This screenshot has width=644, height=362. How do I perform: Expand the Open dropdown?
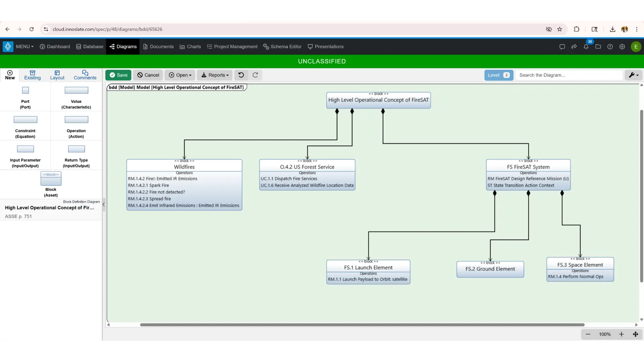click(180, 75)
